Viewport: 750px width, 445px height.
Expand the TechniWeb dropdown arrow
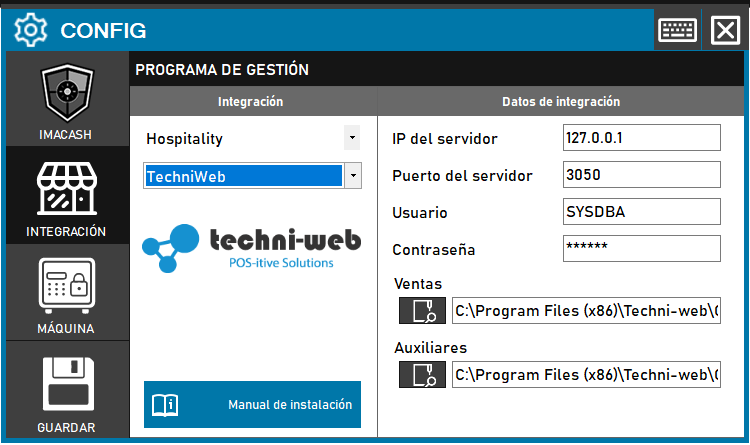[x=353, y=176]
